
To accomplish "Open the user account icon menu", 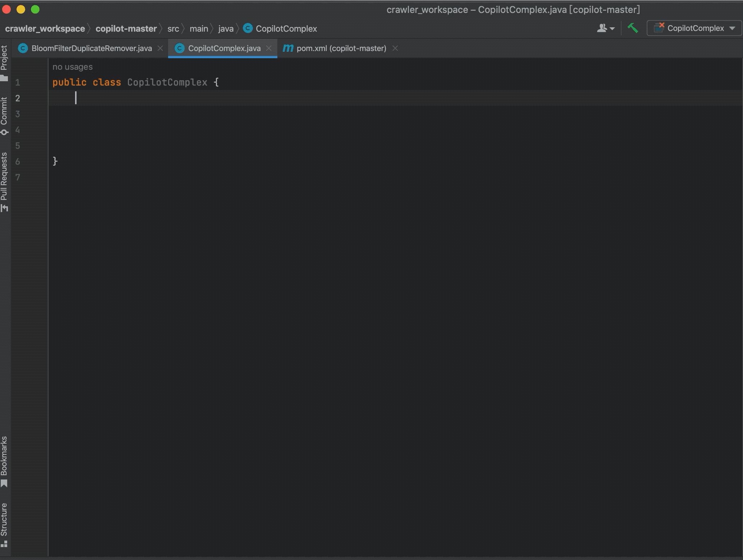I will pos(605,28).
